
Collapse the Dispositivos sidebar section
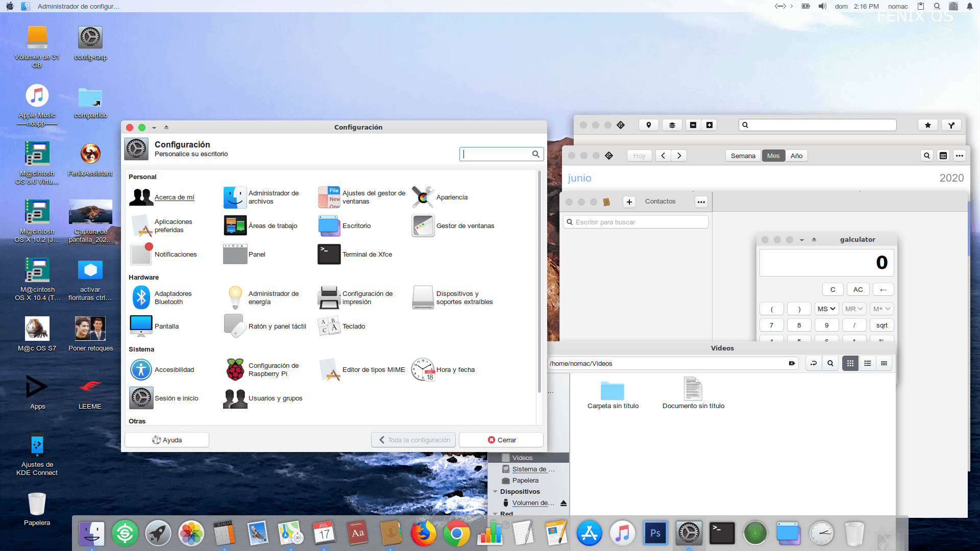click(495, 492)
